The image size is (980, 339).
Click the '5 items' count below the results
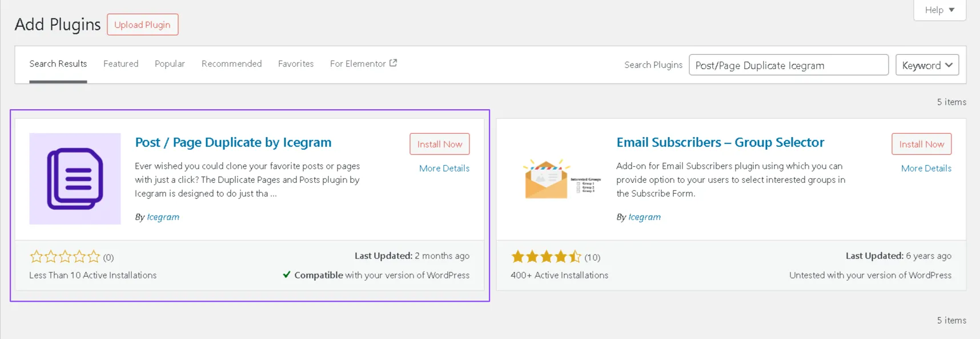coord(951,320)
